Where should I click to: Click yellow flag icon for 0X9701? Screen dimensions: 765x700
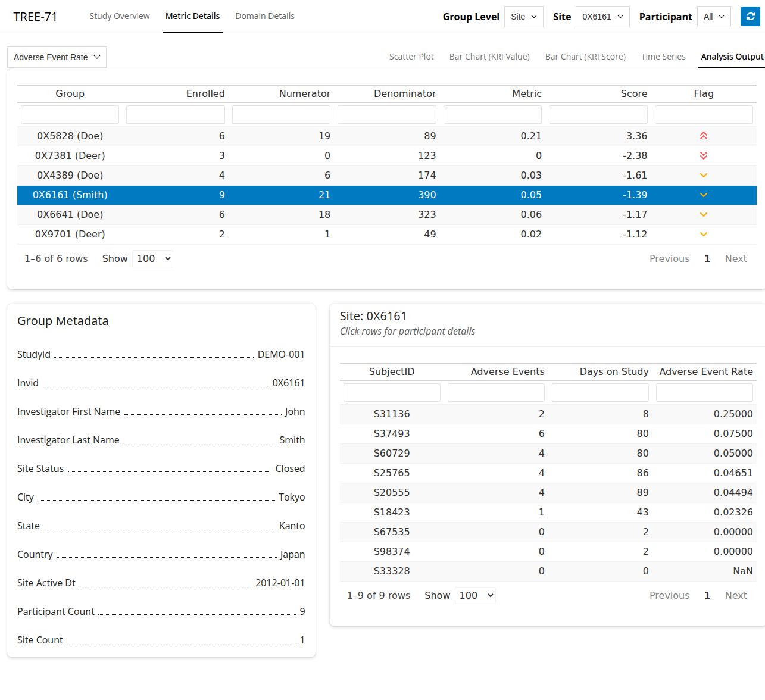[x=703, y=234]
